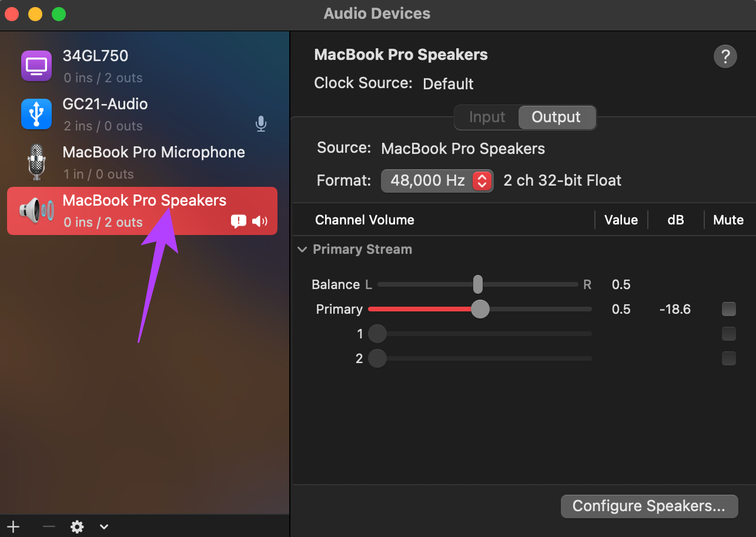The image size is (756, 537).
Task: Click the 34GL750 purple display icon
Action: pos(36,66)
